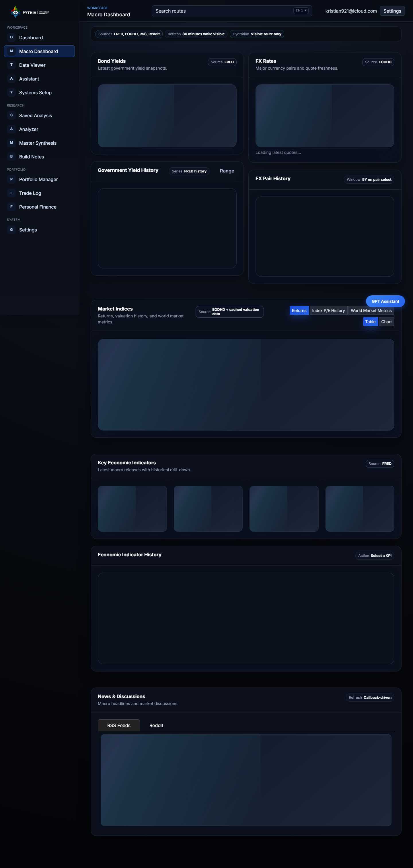The height and width of the screenshot is (868, 413).
Task: Click the M icon beside Master Synthesis
Action: pyautogui.click(x=11, y=143)
